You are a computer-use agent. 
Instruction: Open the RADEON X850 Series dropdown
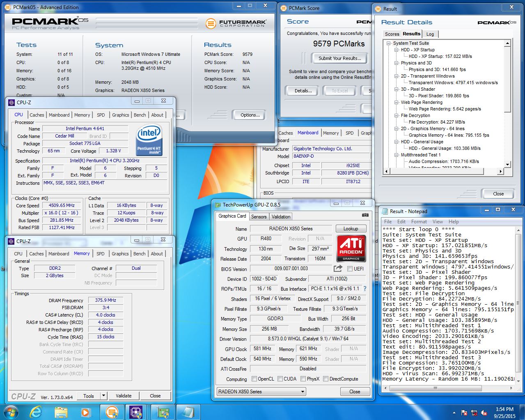click(261, 392)
